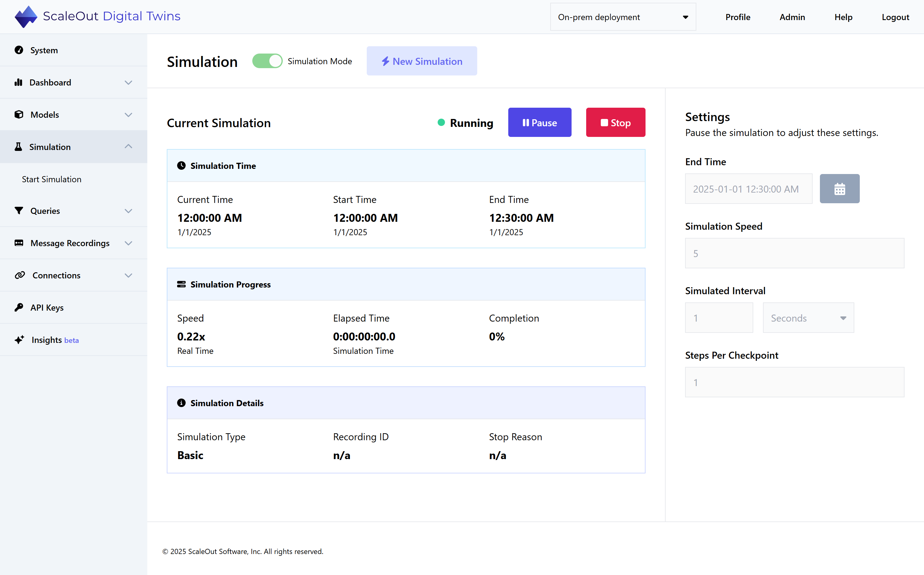This screenshot has height=575, width=924.
Task: Click the Running status label
Action: pyautogui.click(x=471, y=123)
